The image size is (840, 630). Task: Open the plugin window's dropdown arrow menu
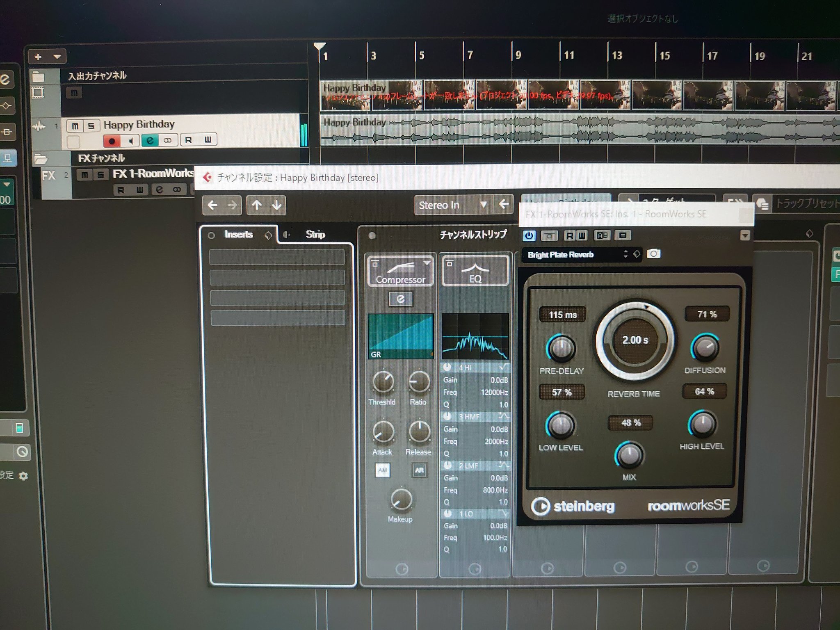(745, 235)
